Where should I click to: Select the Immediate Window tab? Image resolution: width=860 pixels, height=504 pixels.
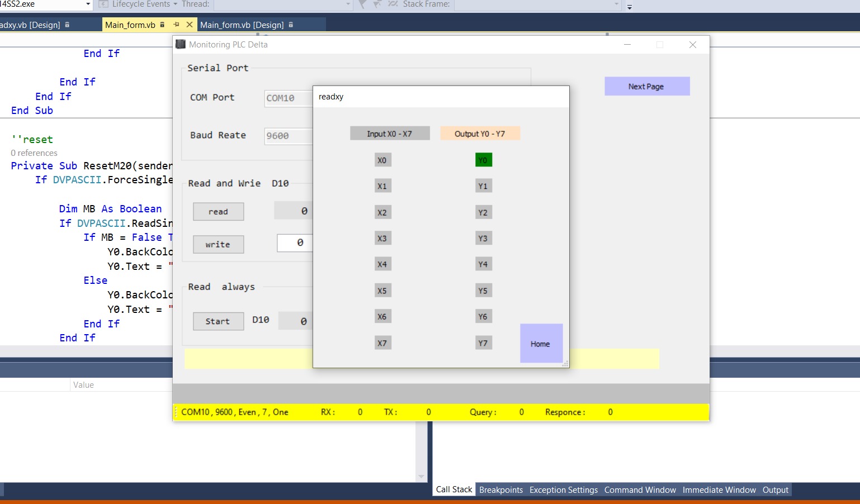[x=719, y=490]
